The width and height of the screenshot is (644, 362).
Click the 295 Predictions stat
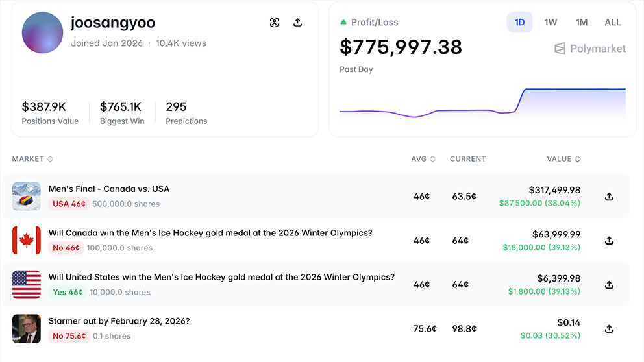click(x=186, y=112)
